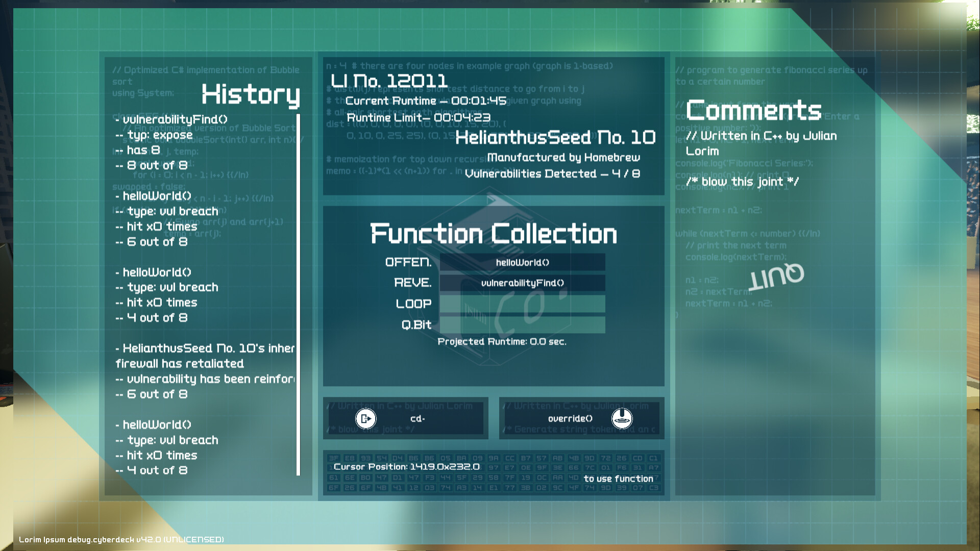
Task: Select the helloWorld() slot in OFFEN.
Action: pyautogui.click(x=522, y=263)
